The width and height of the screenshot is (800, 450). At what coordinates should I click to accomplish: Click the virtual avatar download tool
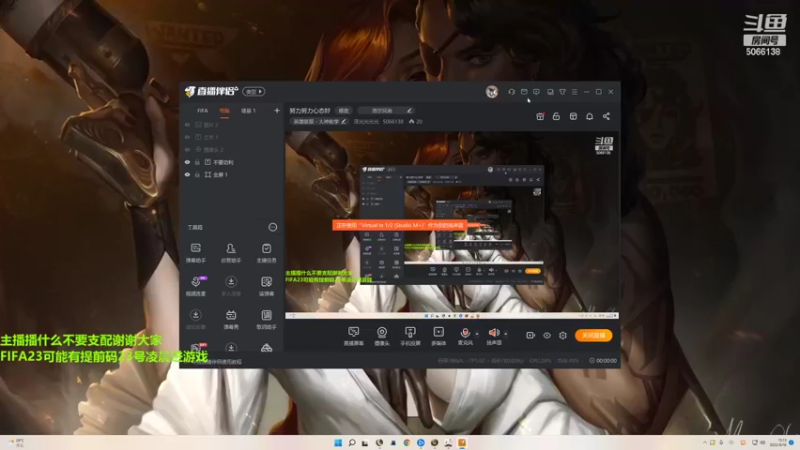coord(196,320)
